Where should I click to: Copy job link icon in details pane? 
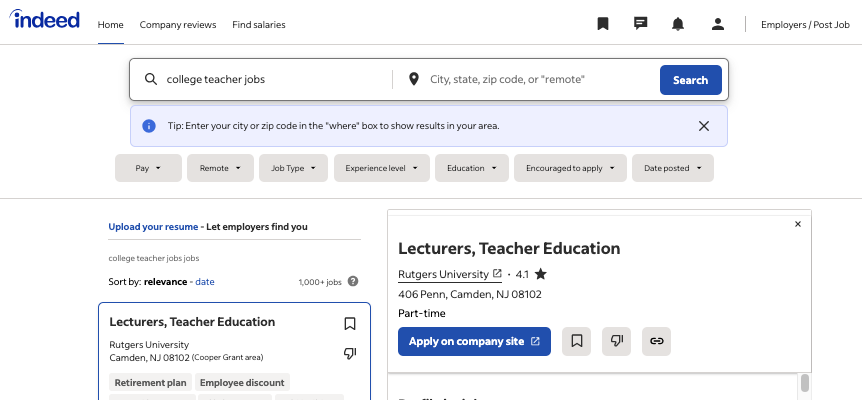click(656, 341)
